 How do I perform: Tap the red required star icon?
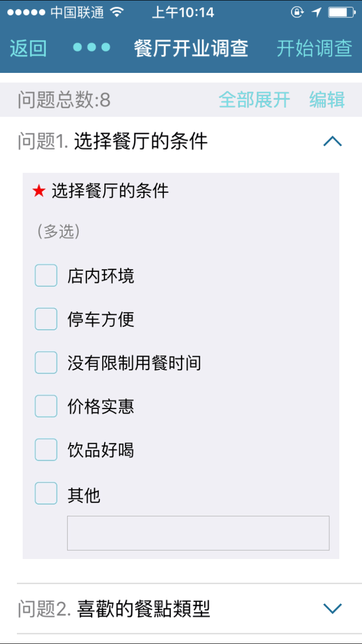[39, 191]
